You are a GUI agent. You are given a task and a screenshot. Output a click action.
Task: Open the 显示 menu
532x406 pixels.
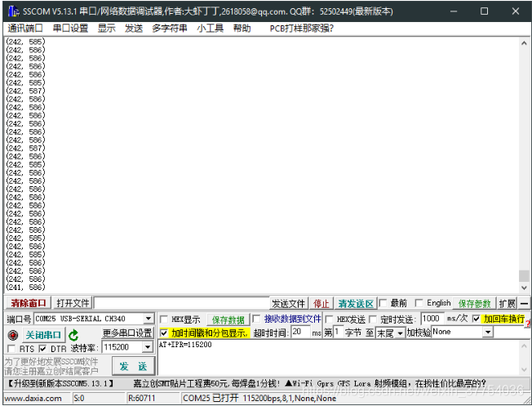(107, 29)
